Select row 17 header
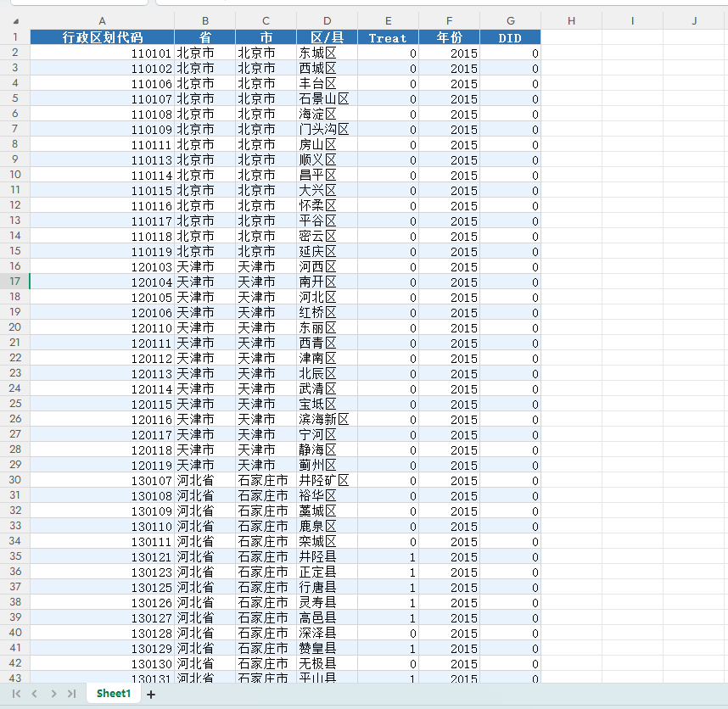This screenshot has width=728, height=709. pyautogui.click(x=14, y=282)
